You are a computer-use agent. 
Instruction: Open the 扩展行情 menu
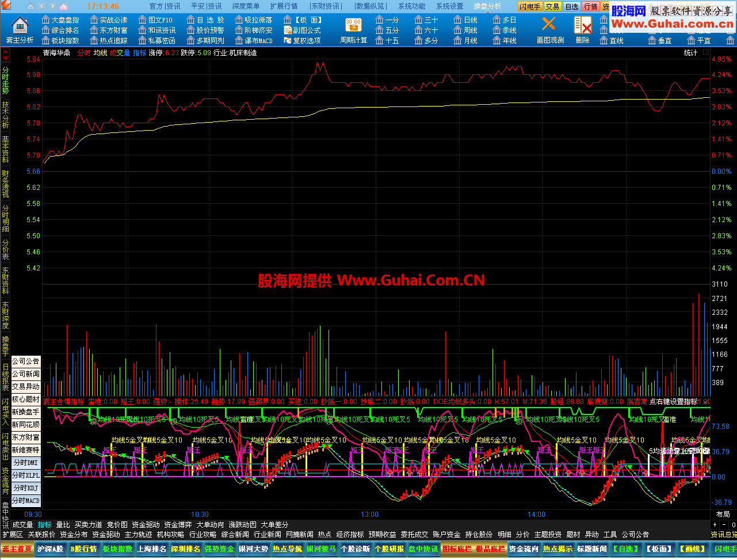pos(284,6)
